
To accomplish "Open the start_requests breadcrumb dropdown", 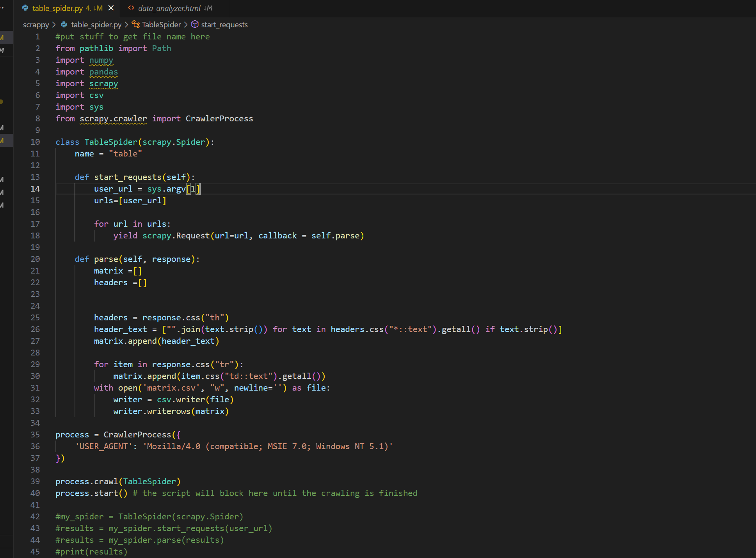I will (x=224, y=25).
